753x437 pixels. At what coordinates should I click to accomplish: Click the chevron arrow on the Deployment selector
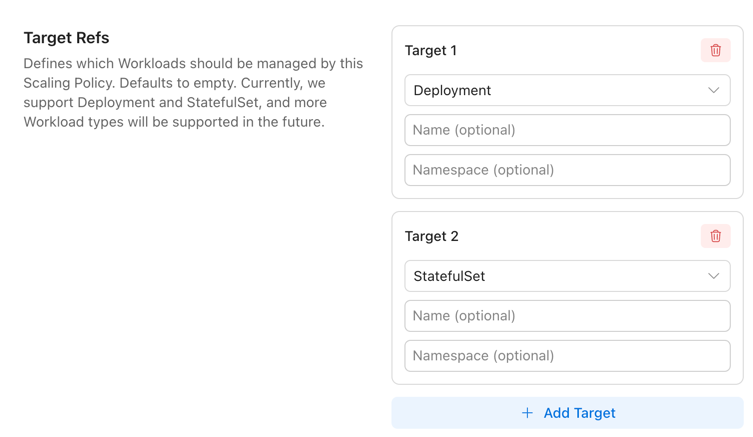tap(713, 90)
